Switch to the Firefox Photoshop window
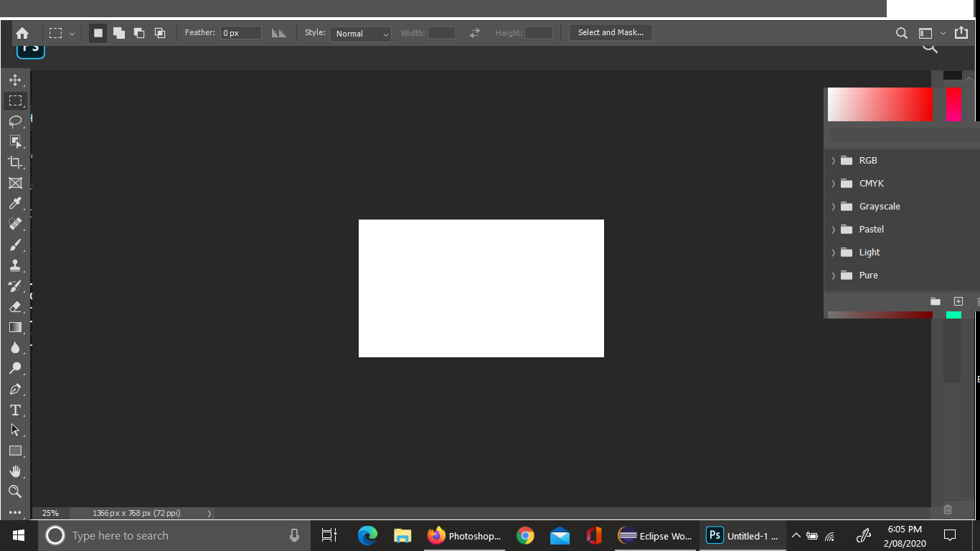980x551 pixels. click(x=463, y=535)
